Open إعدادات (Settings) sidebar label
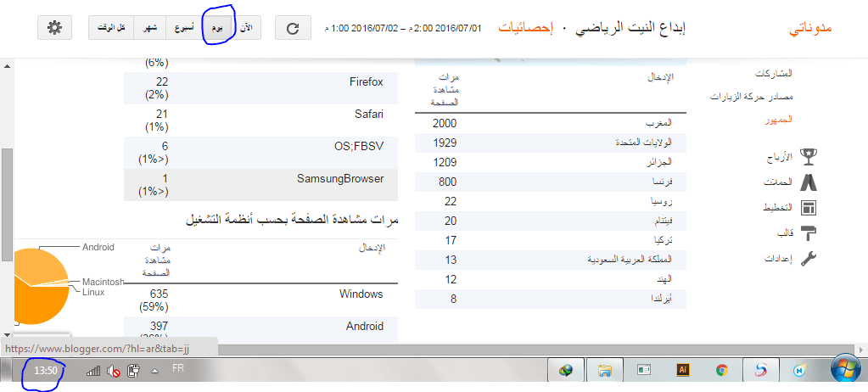868x392 pixels. click(x=780, y=259)
